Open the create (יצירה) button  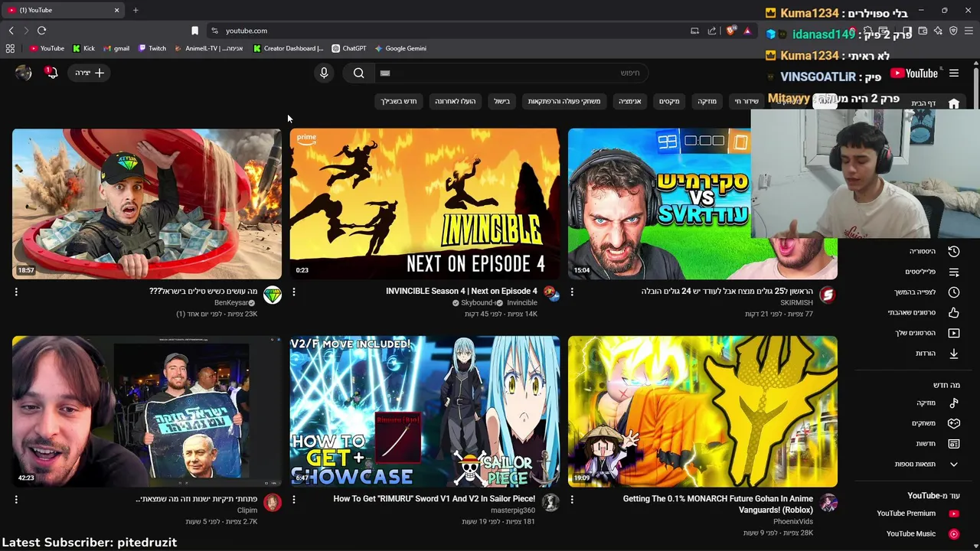90,73
